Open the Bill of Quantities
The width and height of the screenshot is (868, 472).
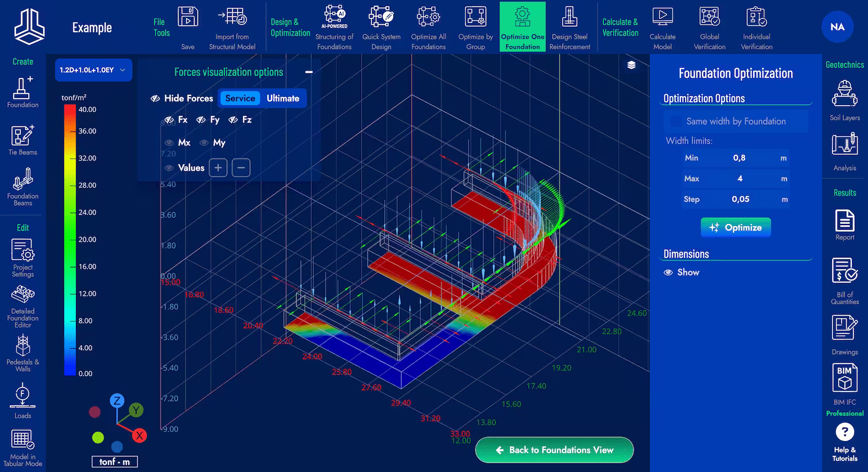coord(844,278)
